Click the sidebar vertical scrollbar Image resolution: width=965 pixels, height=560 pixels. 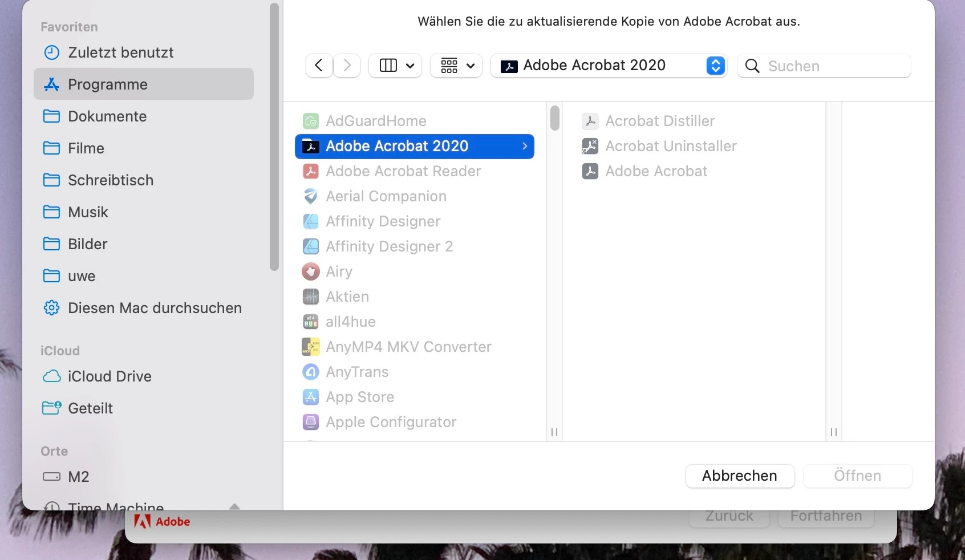pyautogui.click(x=274, y=137)
